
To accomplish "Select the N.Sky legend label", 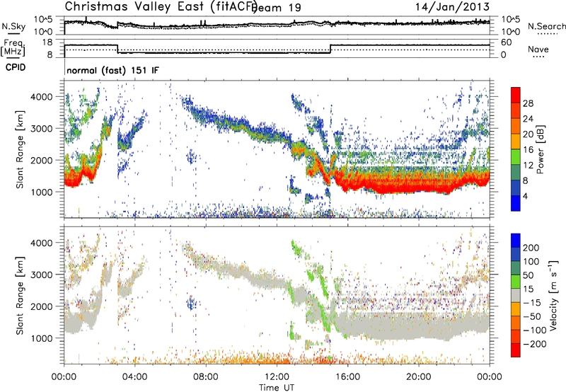I will [13, 26].
